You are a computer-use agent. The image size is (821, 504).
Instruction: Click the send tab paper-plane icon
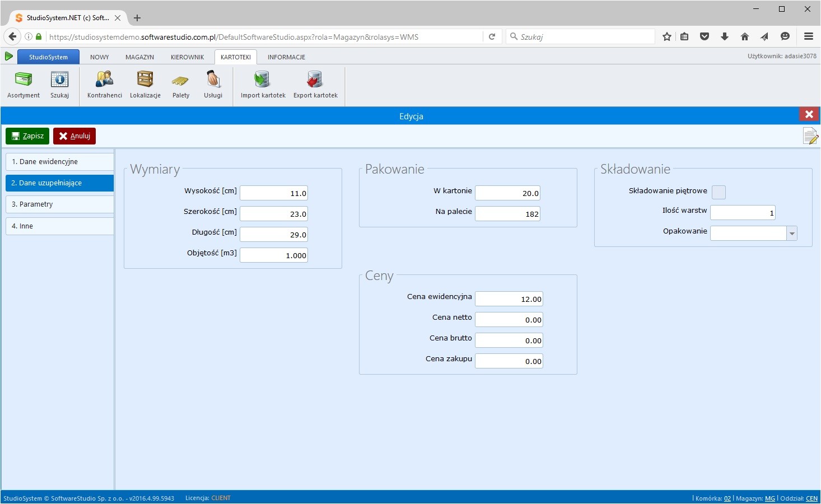[x=764, y=36]
